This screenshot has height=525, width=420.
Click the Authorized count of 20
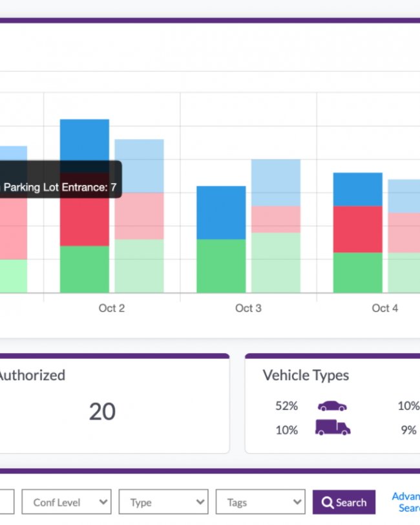102,411
